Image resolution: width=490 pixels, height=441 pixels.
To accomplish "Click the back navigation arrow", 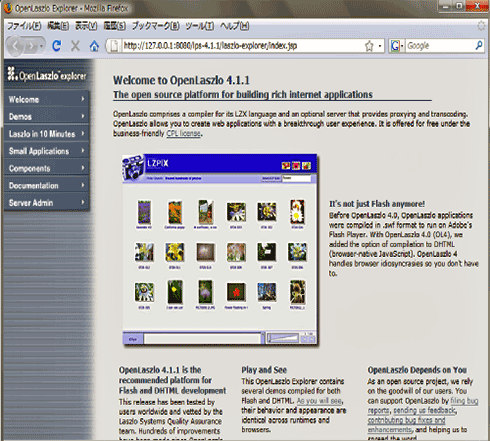I will tap(15, 46).
